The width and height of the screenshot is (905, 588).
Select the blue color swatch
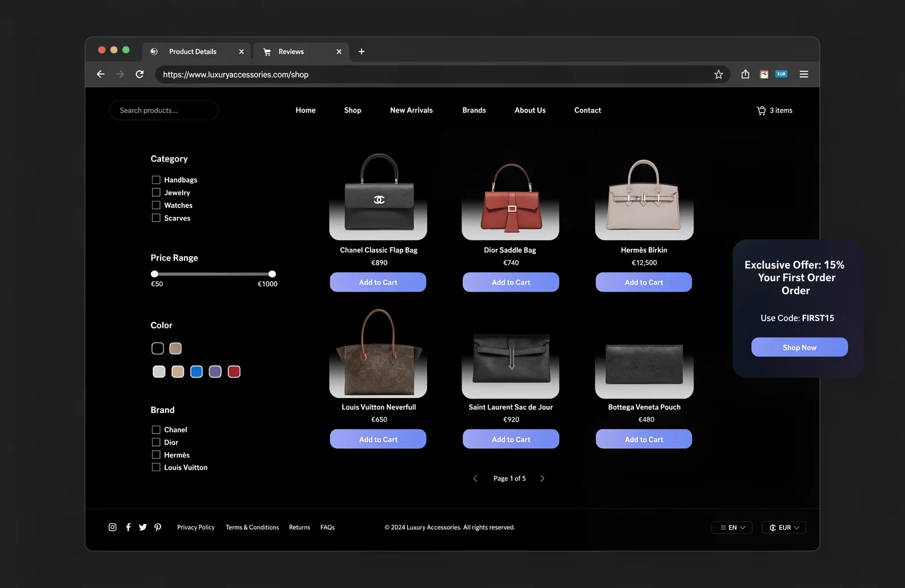196,371
